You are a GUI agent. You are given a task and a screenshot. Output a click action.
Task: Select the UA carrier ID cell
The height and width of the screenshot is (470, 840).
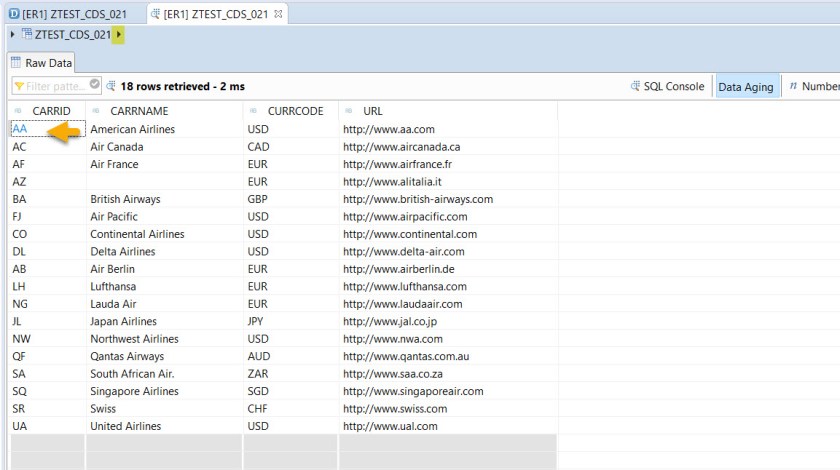[x=47, y=426]
